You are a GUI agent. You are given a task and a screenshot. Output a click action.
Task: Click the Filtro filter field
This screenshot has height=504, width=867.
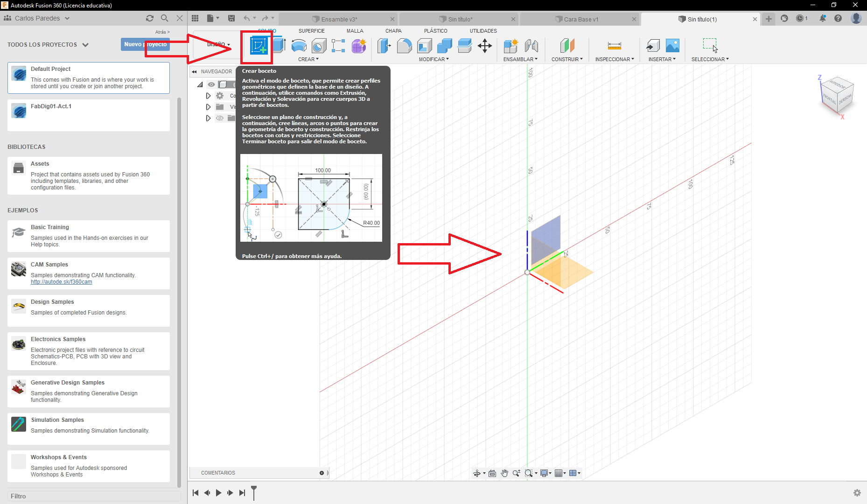click(x=94, y=496)
